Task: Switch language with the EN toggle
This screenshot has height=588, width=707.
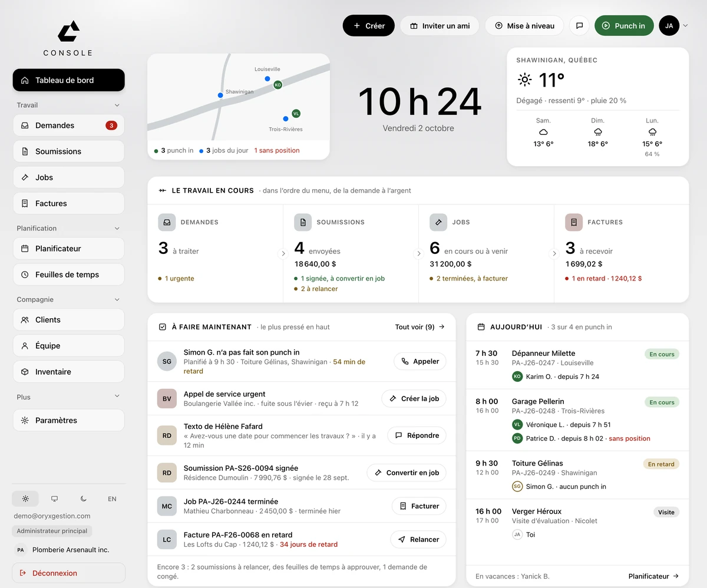Action: (112, 498)
